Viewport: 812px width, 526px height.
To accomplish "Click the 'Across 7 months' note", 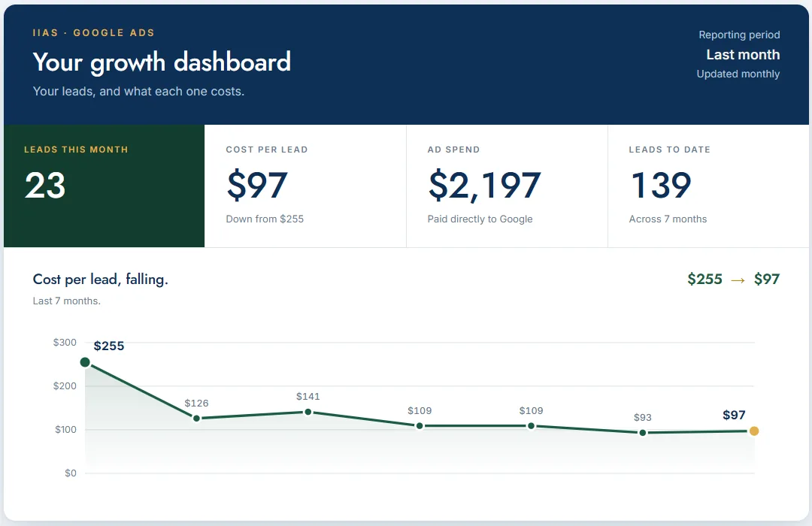I will [x=668, y=219].
